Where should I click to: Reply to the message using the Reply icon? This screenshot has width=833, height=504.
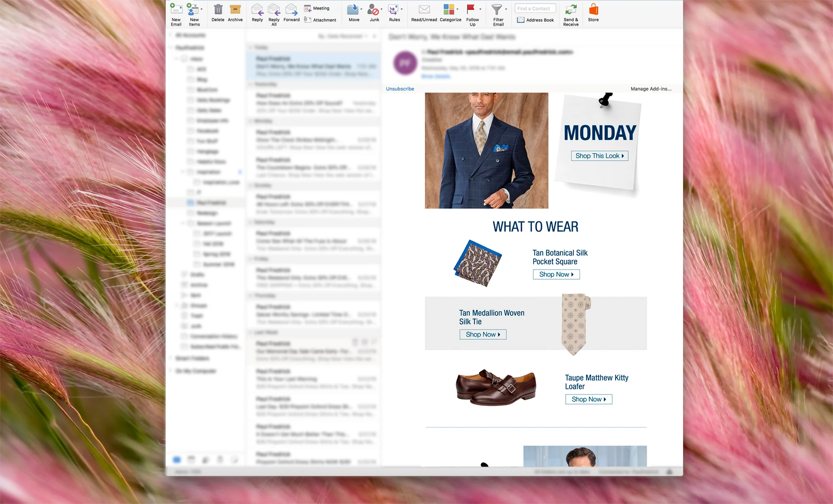pos(257,9)
